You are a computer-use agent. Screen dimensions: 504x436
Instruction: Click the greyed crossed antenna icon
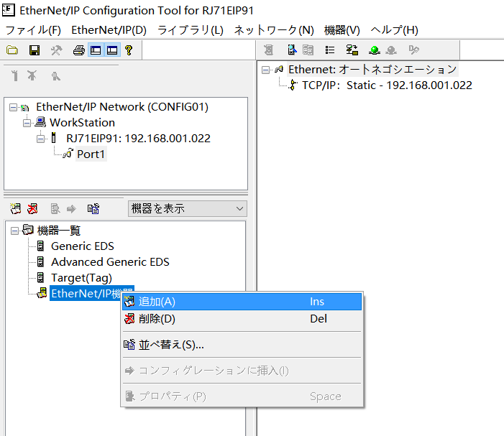tap(32, 75)
